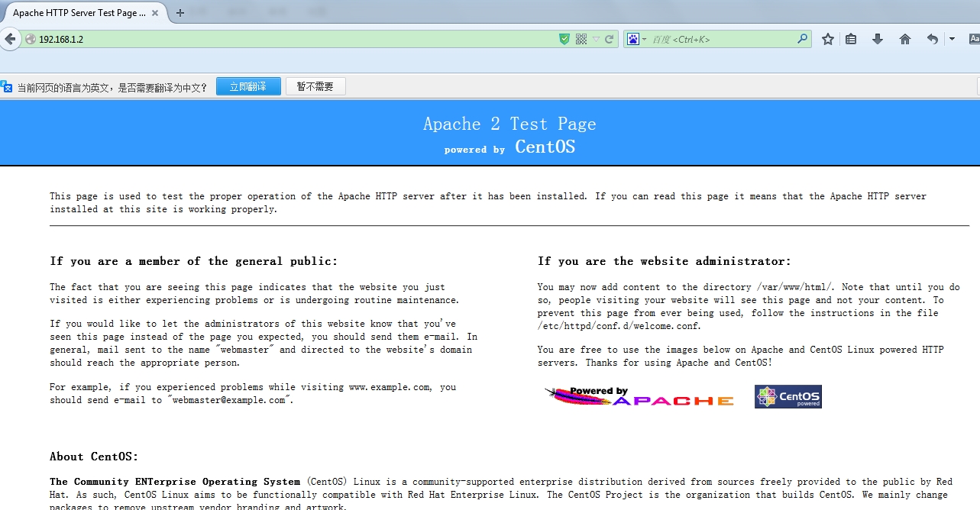Click the Baidu search input field

click(722, 39)
